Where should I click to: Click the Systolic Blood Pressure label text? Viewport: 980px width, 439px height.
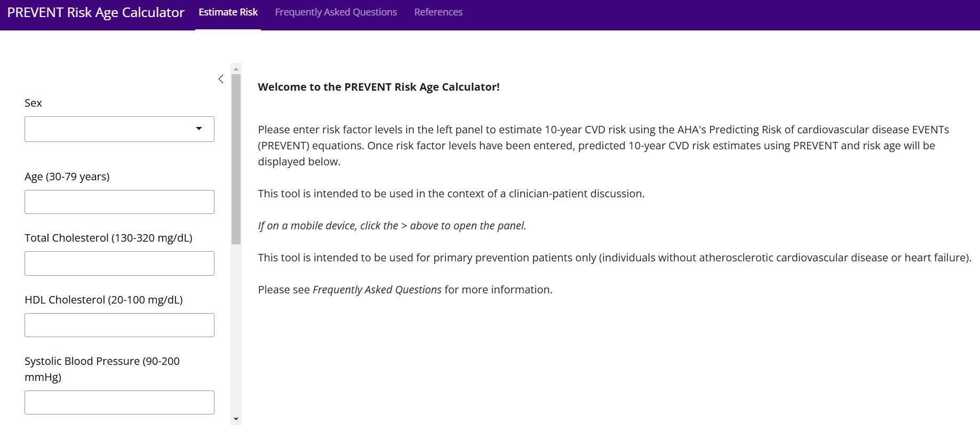[x=102, y=362]
